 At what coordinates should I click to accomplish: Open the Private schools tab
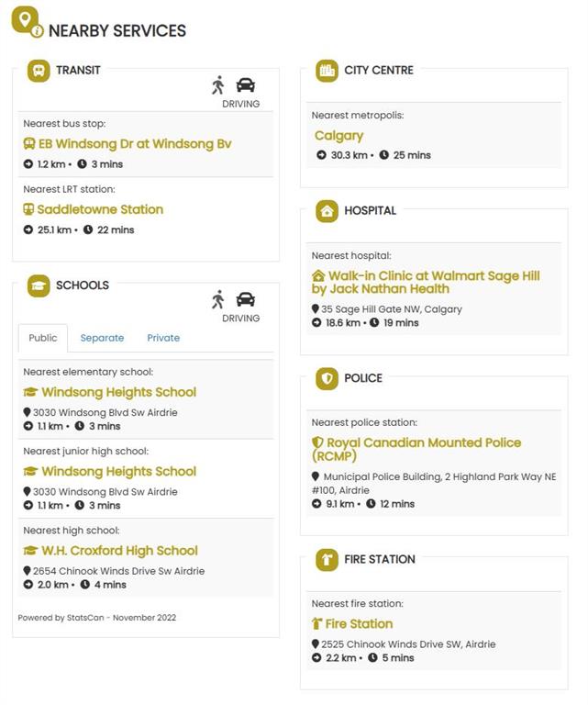[163, 338]
